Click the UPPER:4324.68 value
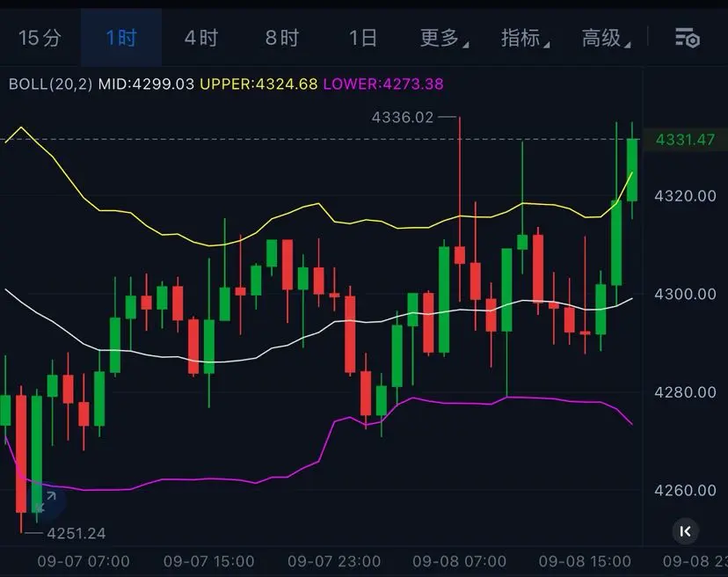The image size is (728, 577). 258,84
